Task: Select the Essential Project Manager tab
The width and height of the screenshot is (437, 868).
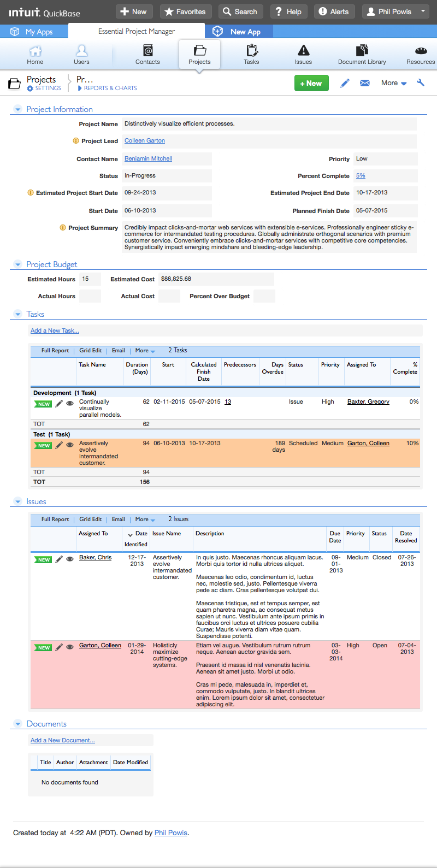Action: click(x=137, y=32)
